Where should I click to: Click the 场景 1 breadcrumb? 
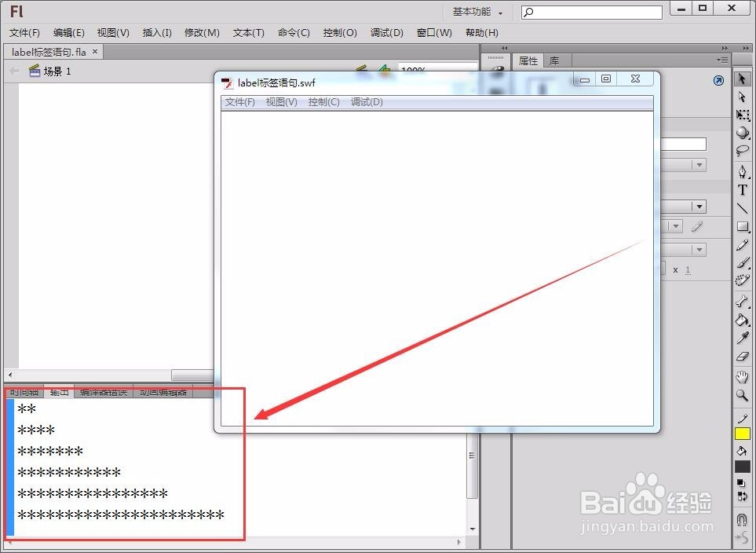coord(57,71)
